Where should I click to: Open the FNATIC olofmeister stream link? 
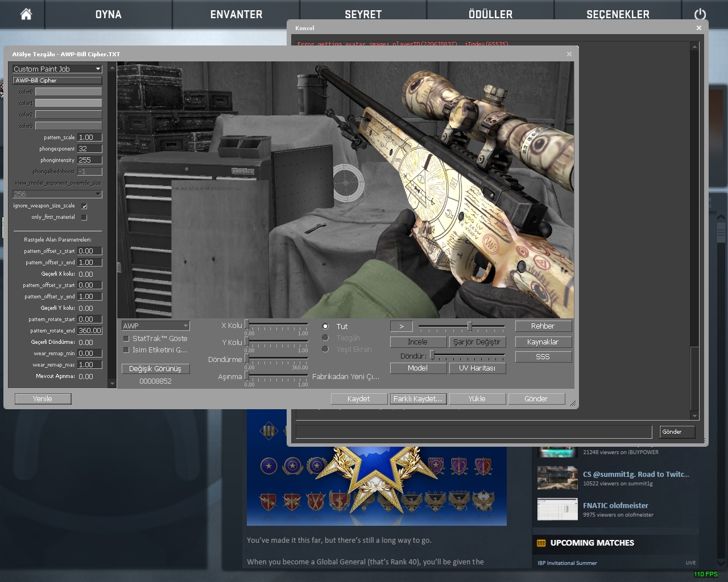[x=615, y=505]
